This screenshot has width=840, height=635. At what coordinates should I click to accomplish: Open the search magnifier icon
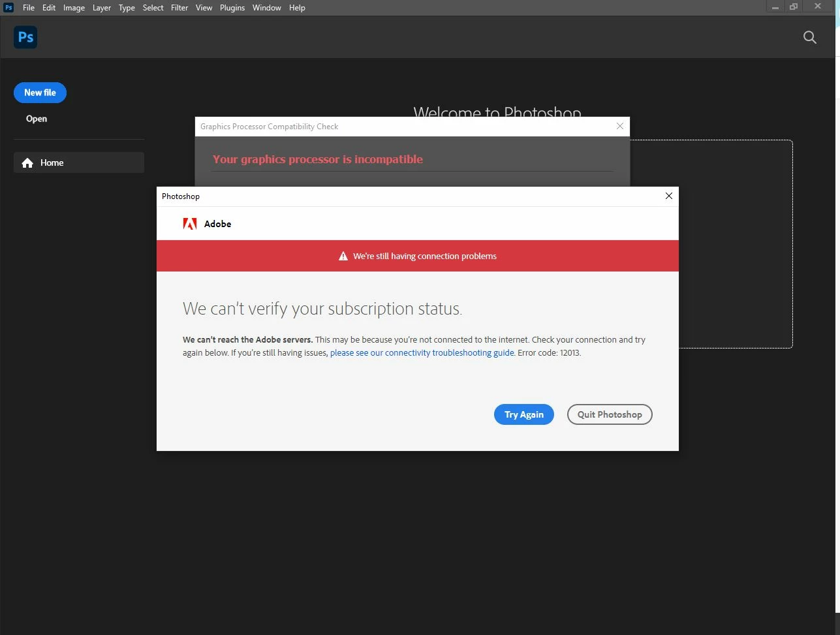click(x=810, y=37)
